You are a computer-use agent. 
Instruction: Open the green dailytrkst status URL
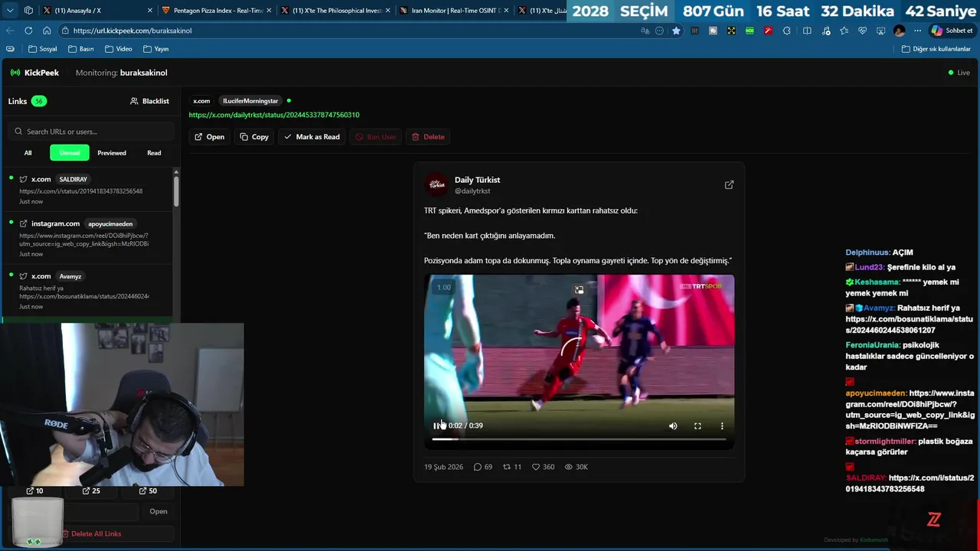[274, 115]
